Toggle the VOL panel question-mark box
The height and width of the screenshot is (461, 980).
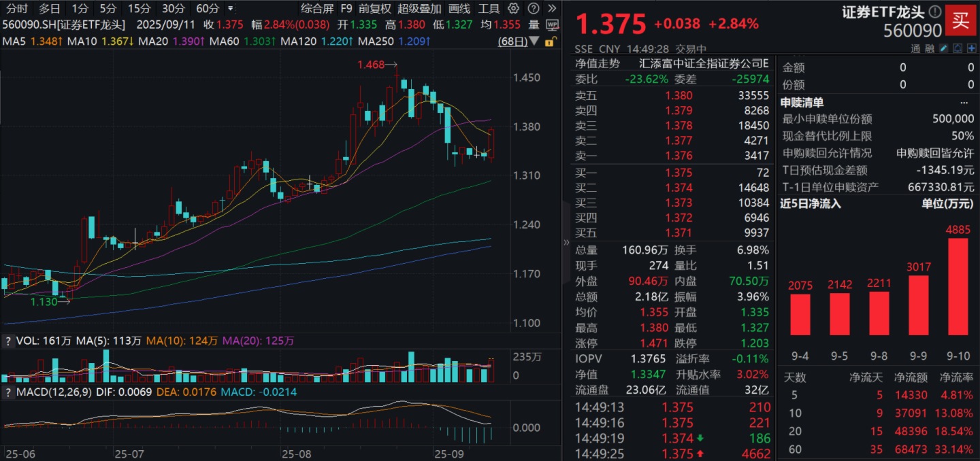[8, 341]
